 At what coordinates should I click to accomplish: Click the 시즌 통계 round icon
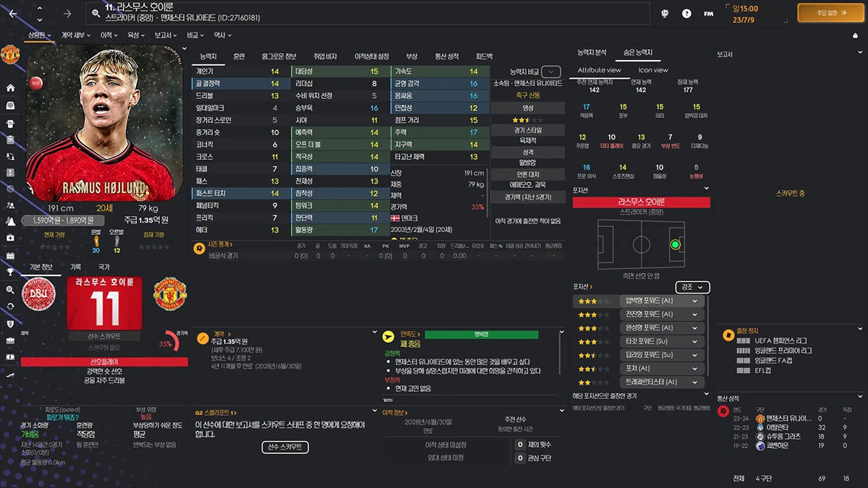(x=199, y=247)
